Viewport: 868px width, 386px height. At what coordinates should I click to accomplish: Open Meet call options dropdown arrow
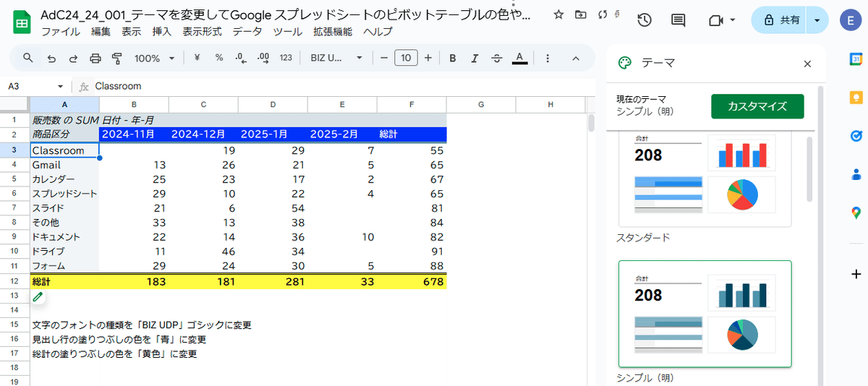tap(733, 21)
